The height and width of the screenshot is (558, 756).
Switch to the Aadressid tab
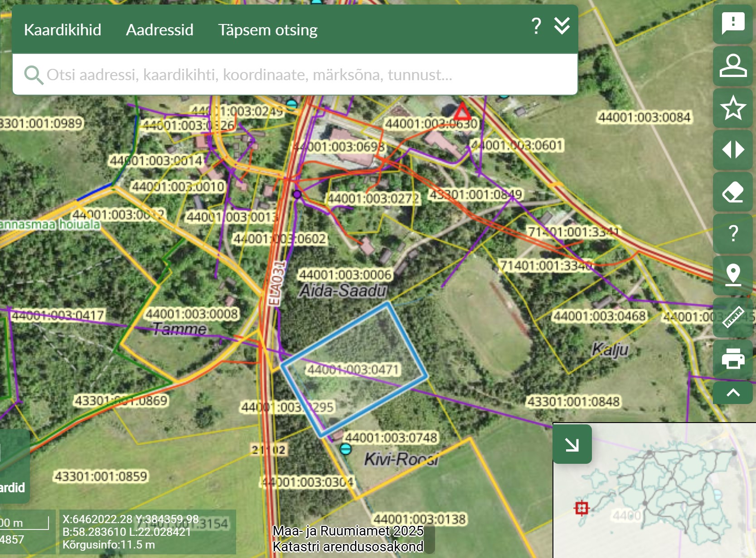(160, 30)
